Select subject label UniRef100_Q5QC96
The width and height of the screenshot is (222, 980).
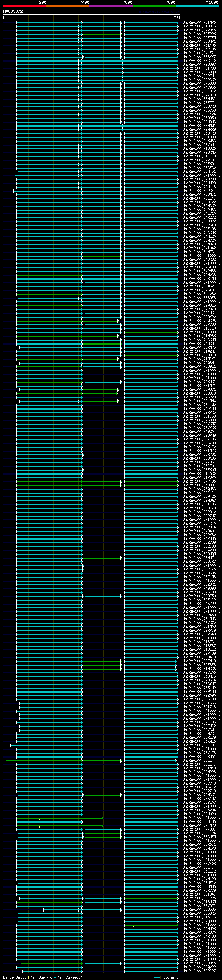pos(199,321)
